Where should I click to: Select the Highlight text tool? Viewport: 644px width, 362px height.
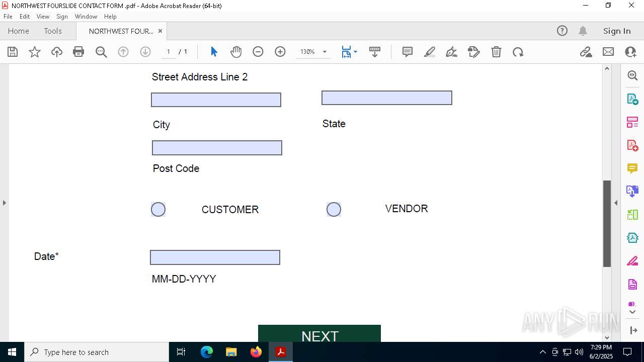coord(430,52)
